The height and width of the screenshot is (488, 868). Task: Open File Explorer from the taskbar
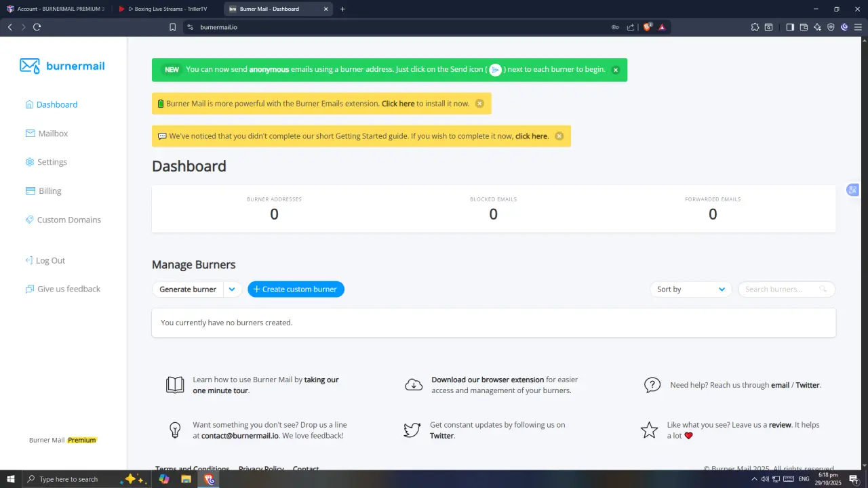(186, 479)
